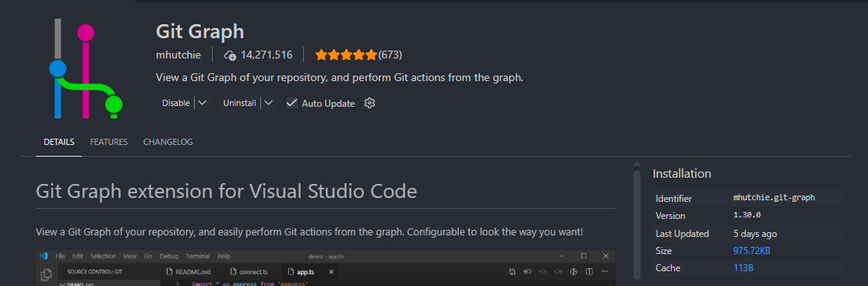Open the demo screenshot image in README
This screenshot has height=286, width=868.
pos(326,268)
